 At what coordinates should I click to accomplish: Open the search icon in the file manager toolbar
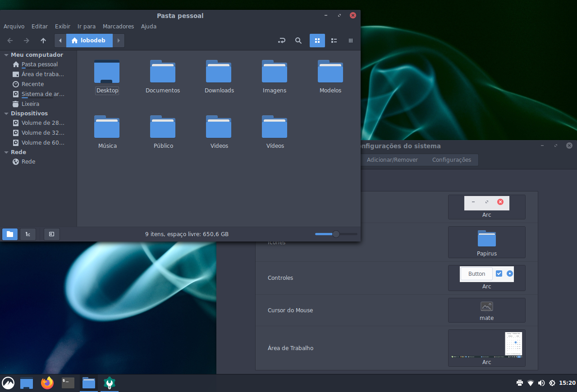[298, 41]
